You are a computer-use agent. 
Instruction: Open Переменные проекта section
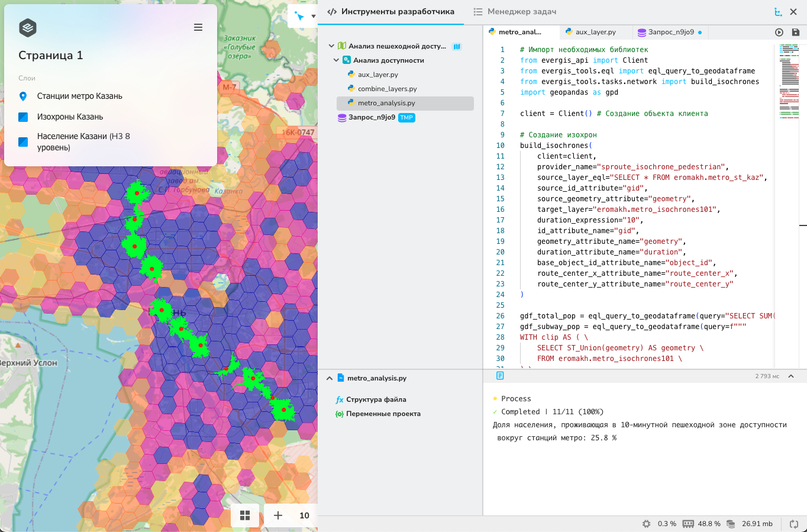pyautogui.click(x=383, y=414)
